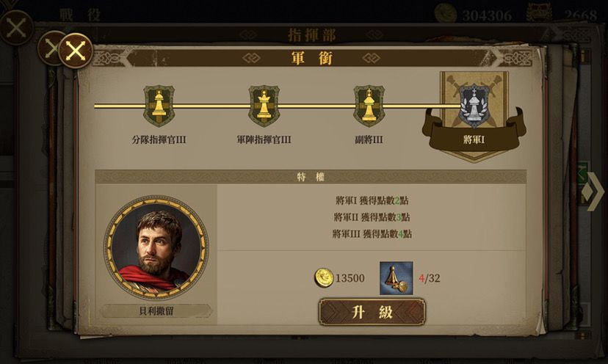
Task: Click the 13500 gold cost amount
Action: tap(350, 278)
